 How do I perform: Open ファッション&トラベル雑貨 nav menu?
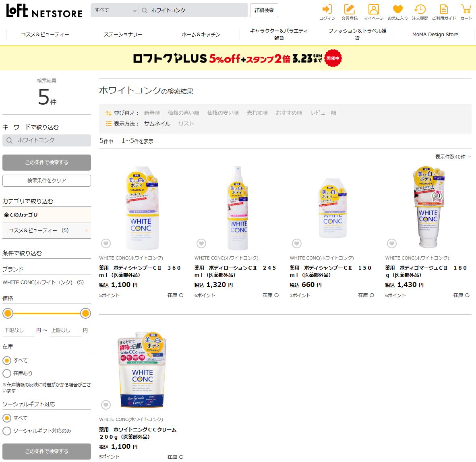(357, 35)
